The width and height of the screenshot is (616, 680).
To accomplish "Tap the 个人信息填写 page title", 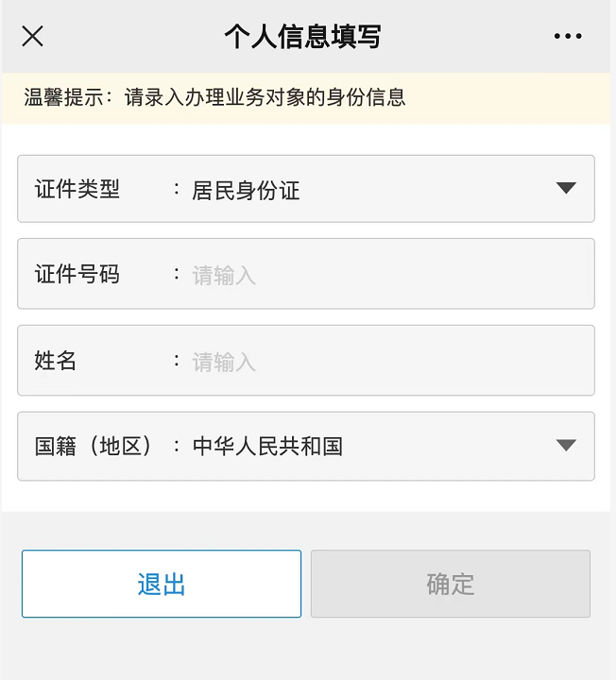I will click(x=302, y=37).
